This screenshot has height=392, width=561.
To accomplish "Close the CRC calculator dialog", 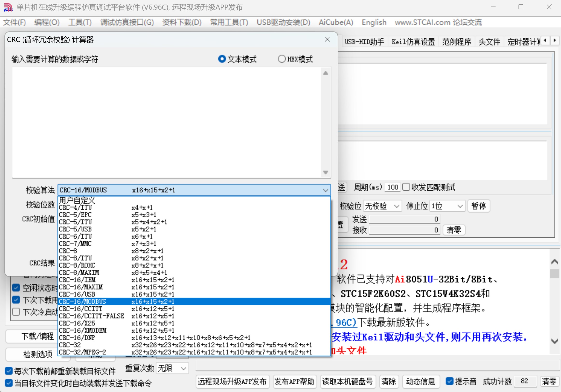I will point(327,39).
